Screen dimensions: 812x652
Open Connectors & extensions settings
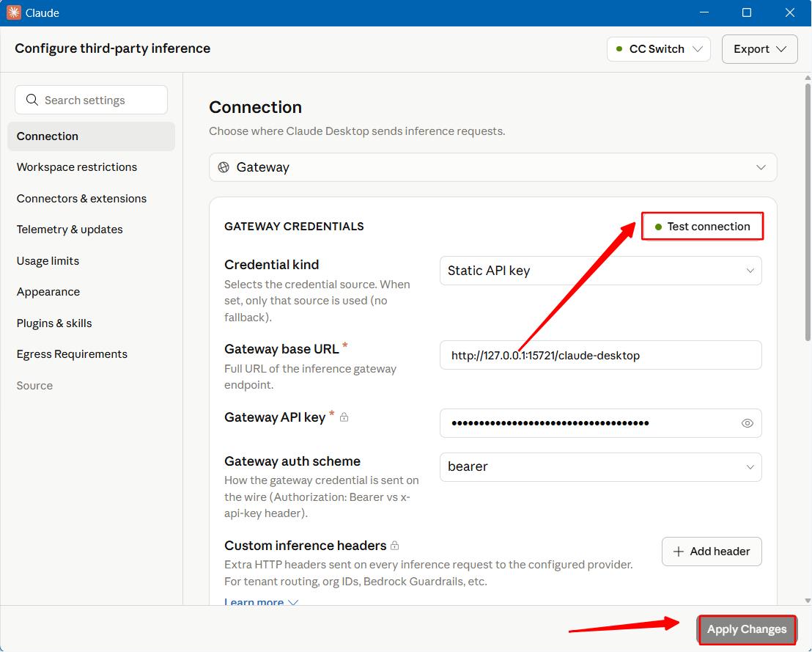tap(81, 199)
